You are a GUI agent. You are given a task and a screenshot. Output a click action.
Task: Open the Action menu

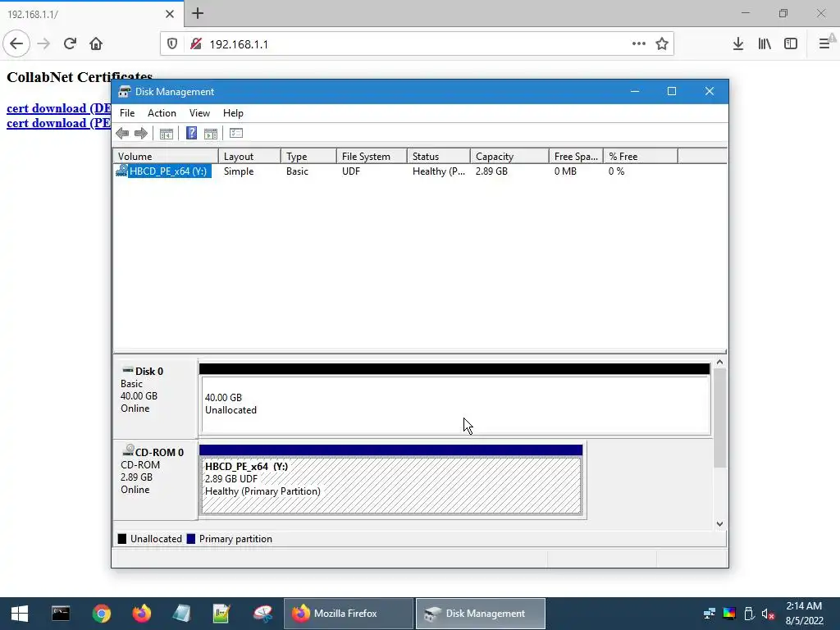(162, 113)
